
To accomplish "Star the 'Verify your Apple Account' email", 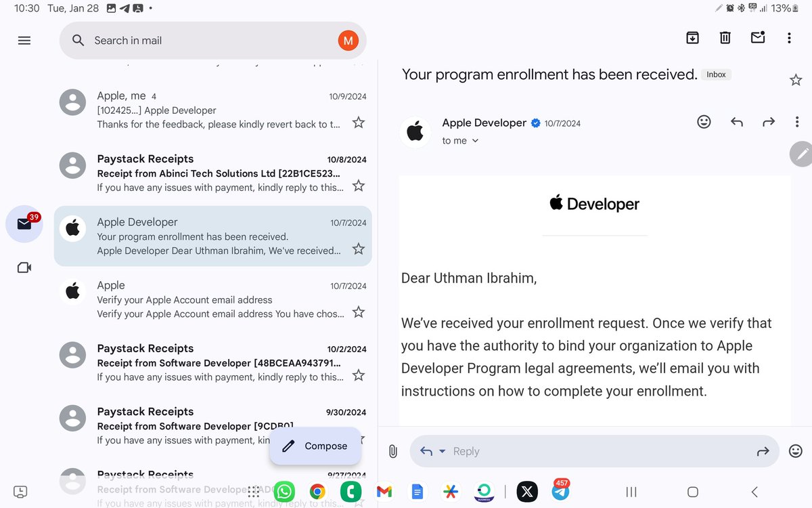I will 359,312.
